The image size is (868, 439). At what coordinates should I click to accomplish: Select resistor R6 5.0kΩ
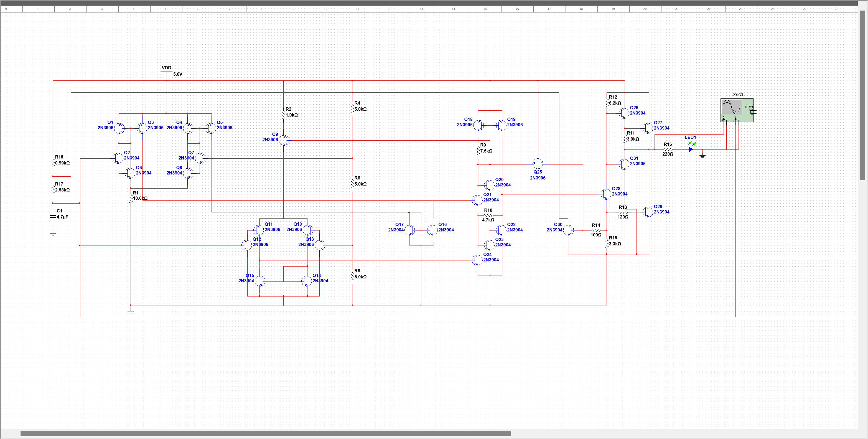[352, 184]
